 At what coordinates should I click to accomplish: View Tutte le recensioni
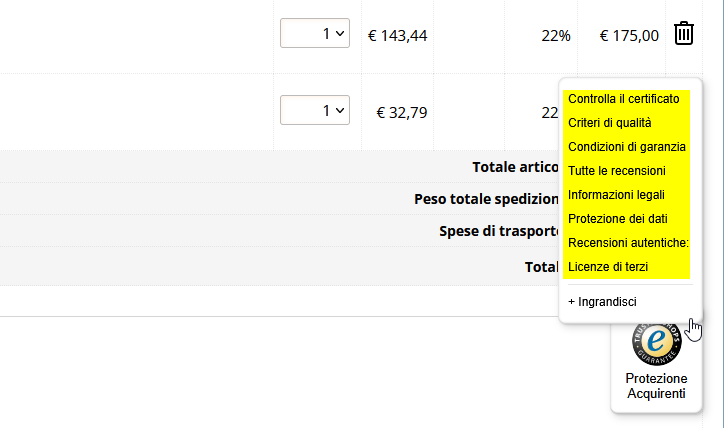coord(616,171)
